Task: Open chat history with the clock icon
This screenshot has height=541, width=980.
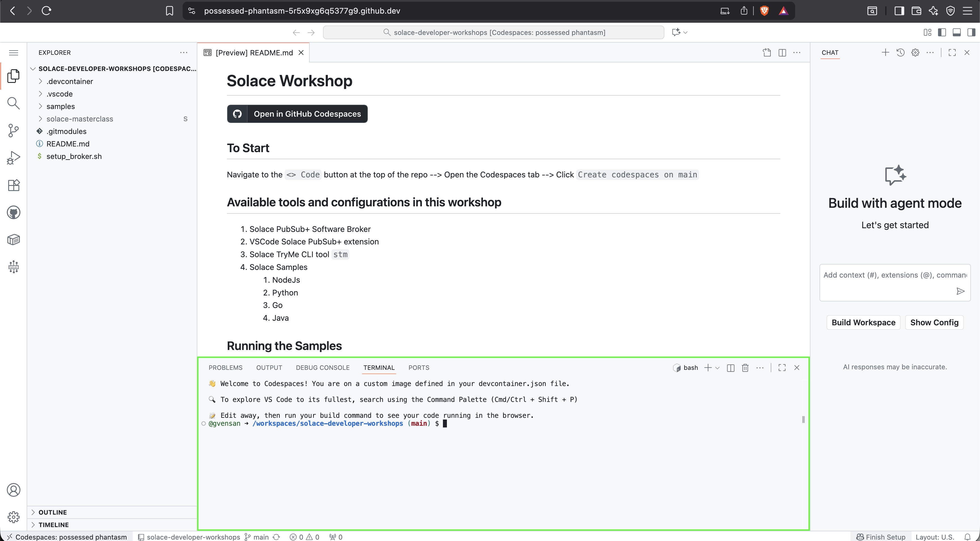Action: pos(901,53)
